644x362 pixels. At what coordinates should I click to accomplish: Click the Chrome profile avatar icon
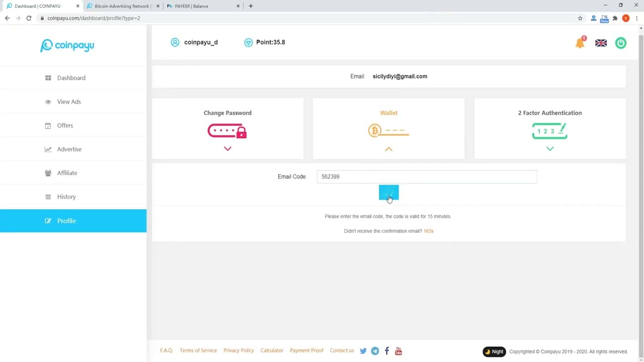pyautogui.click(x=626, y=18)
